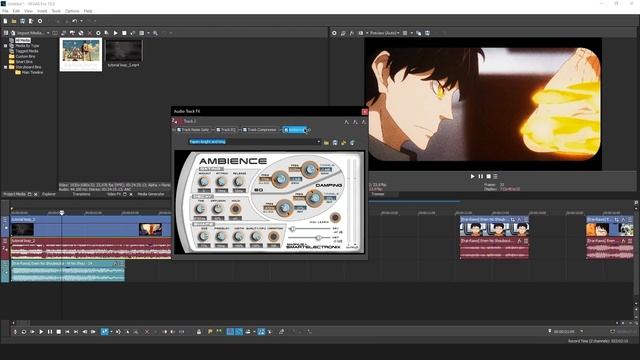Open video preview properties gear icon

(x=334, y=33)
